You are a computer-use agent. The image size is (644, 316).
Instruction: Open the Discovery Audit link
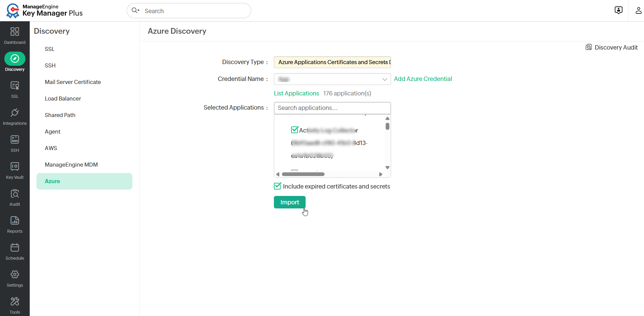click(616, 48)
